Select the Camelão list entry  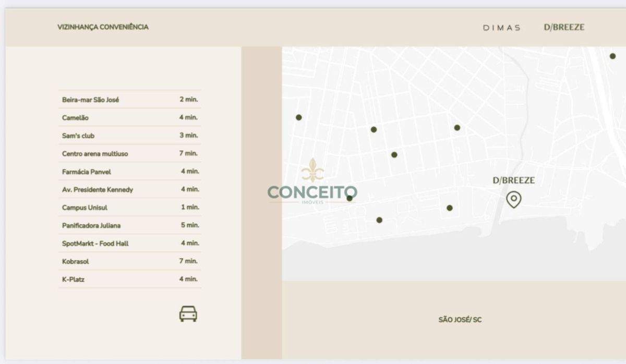(129, 117)
